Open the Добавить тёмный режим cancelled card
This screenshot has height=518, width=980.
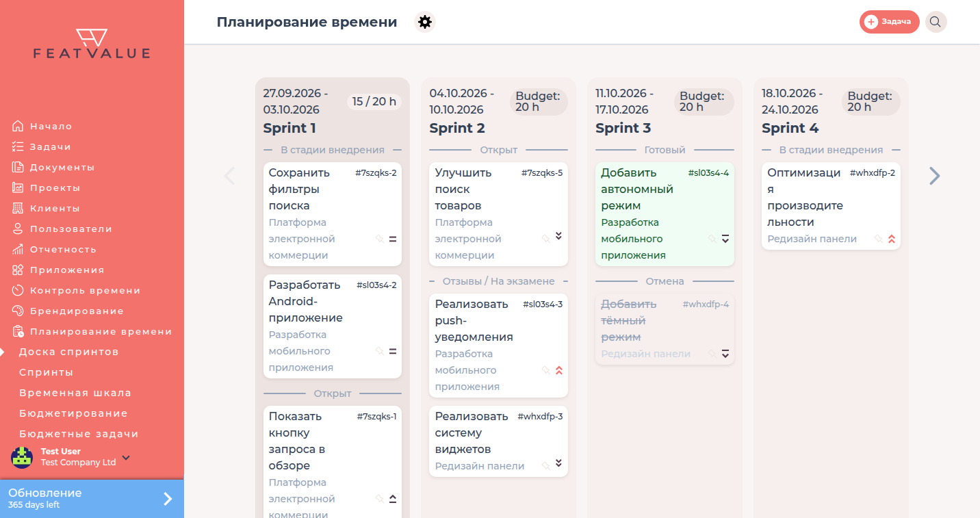[665, 329]
